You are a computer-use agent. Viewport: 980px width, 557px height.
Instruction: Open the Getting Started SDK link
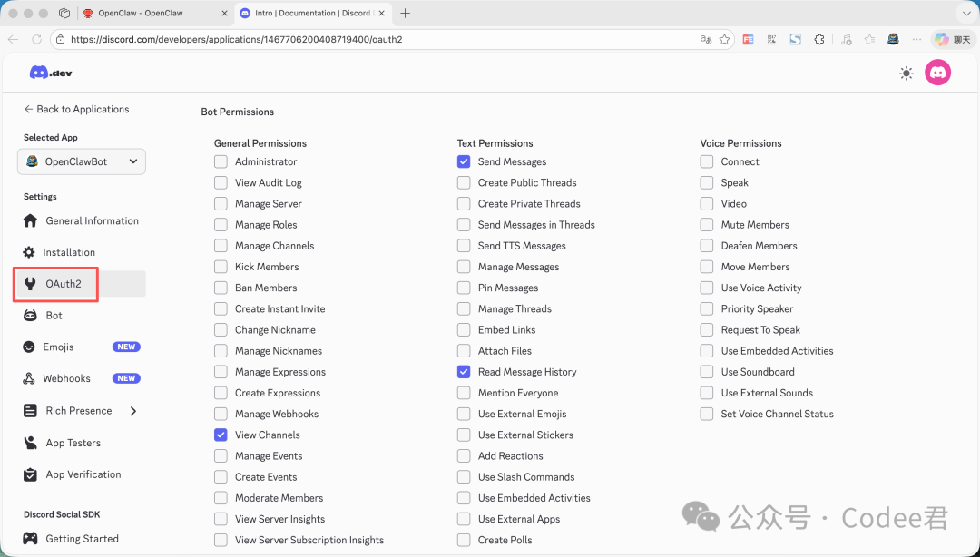[82, 538]
